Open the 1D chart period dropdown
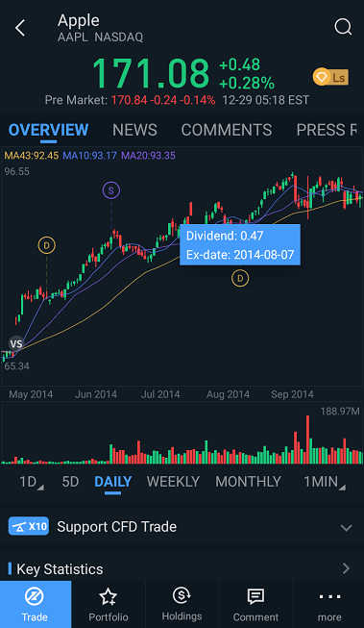Screen dimensions: 364x628 click(x=32, y=482)
